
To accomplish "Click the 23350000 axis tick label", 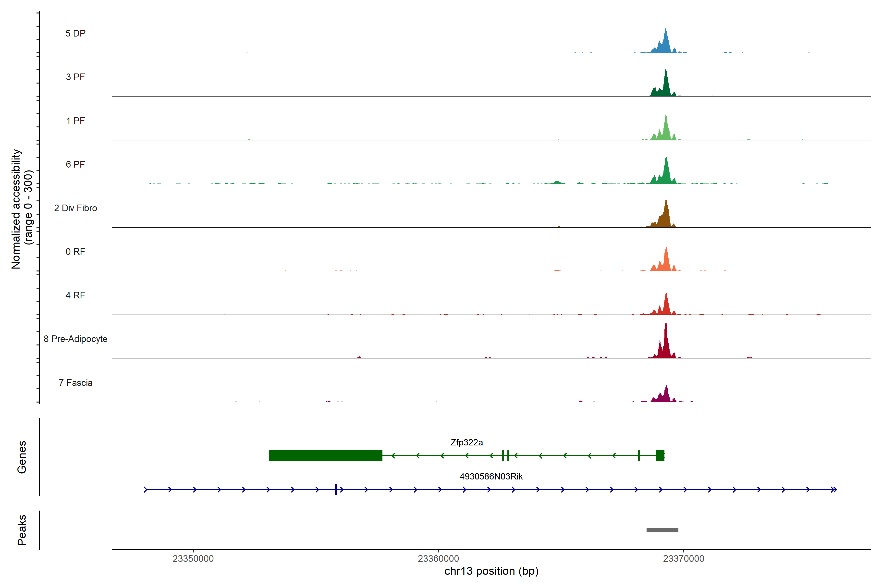I will point(193,559).
